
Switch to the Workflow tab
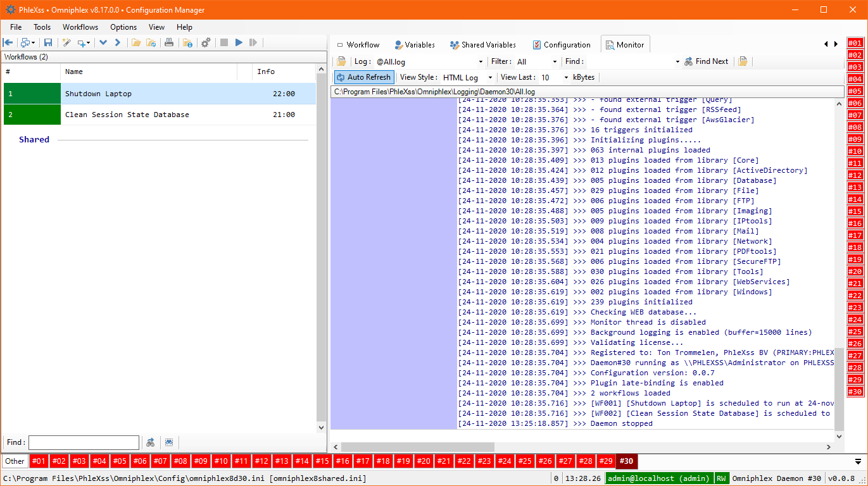point(358,45)
